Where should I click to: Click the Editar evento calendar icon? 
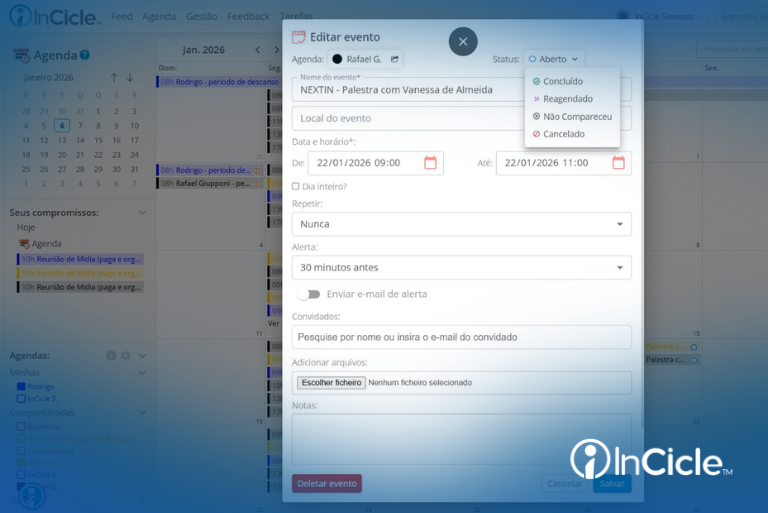click(x=299, y=37)
